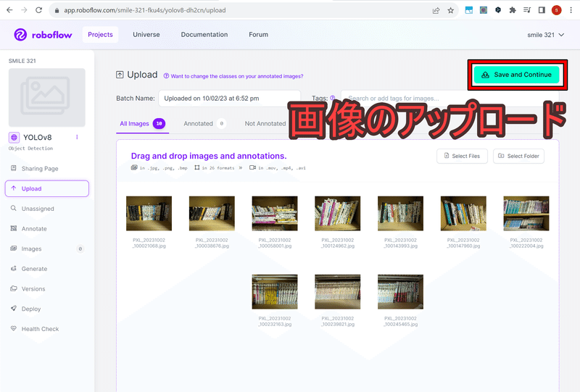Click Save and Continue button
The width and height of the screenshot is (580, 392).
pos(517,75)
